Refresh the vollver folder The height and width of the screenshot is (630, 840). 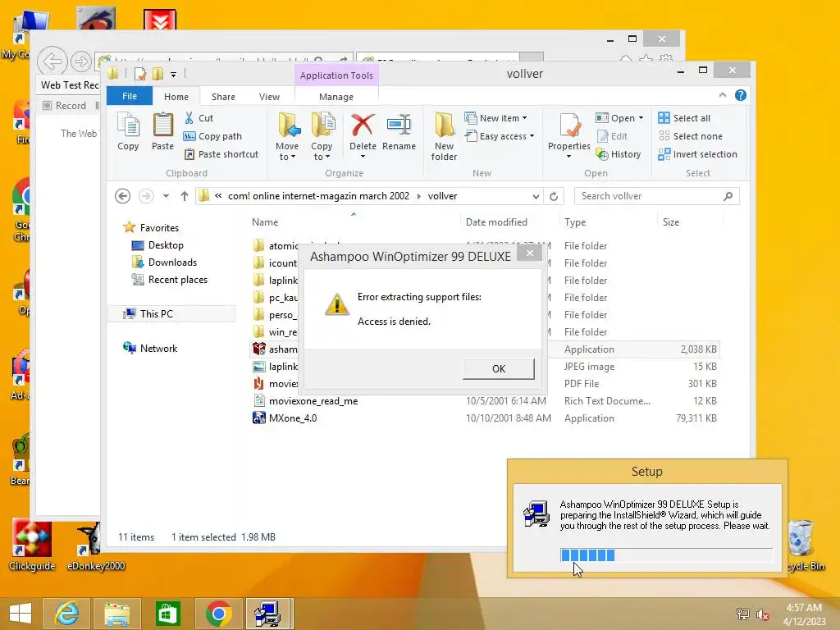coord(554,196)
